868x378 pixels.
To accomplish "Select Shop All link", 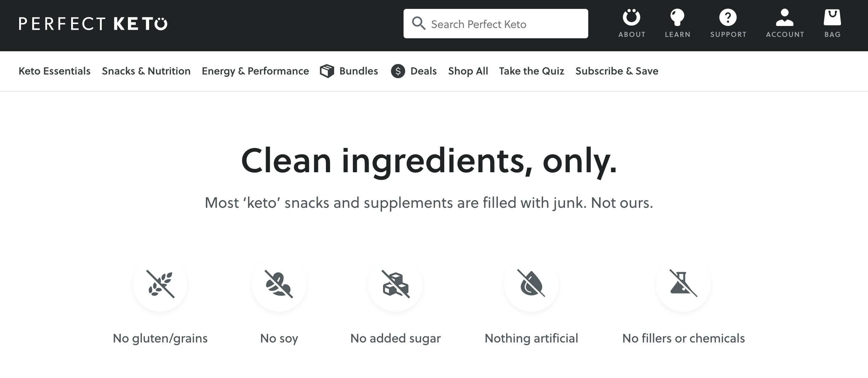I will coord(468,71).
